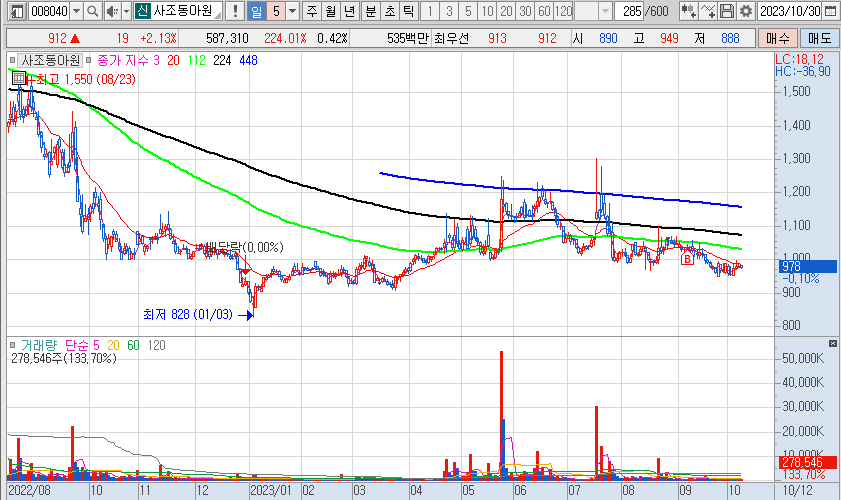Switch to monthly 월 chart period

[x=331, y=11]
